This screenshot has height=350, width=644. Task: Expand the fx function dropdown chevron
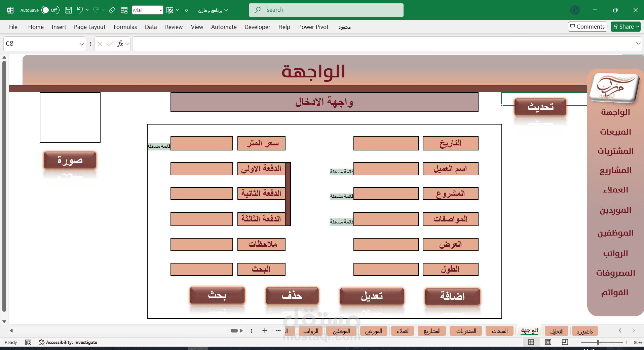click(x=127, y=44)
